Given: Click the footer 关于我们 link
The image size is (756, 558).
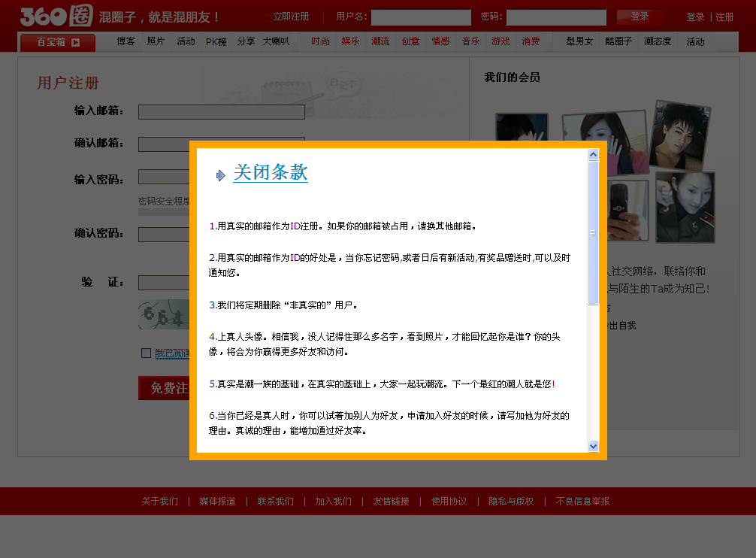Looking at the screenshot, I should tap(159, 502).
